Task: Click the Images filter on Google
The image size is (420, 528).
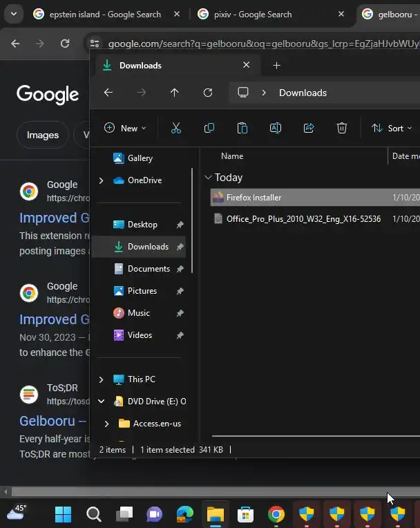Action: click(43, 135)
